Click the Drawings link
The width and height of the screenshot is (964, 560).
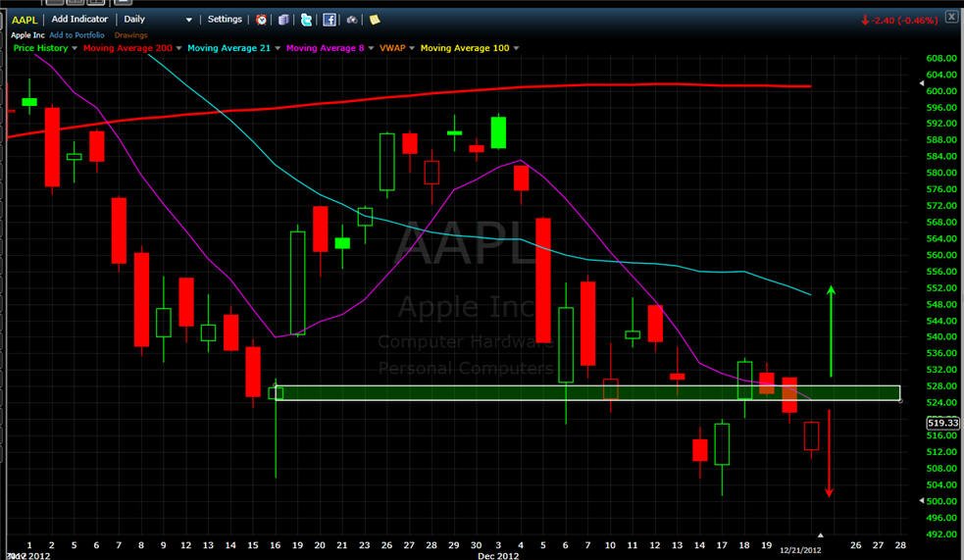tap(131, 35)
